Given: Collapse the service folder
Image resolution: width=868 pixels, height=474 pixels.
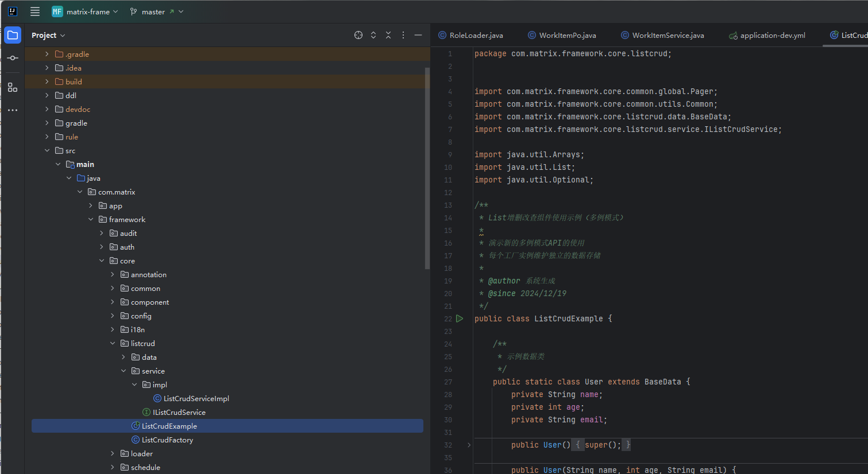Looking at the screenshot, I should (123, 371).
